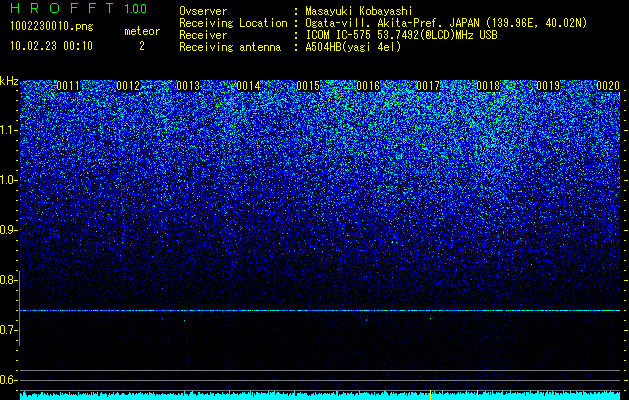Select the filename 1002230010.png
Image resolution: width=629 pixels, height=400 pixels.
[x=52, y=26]
